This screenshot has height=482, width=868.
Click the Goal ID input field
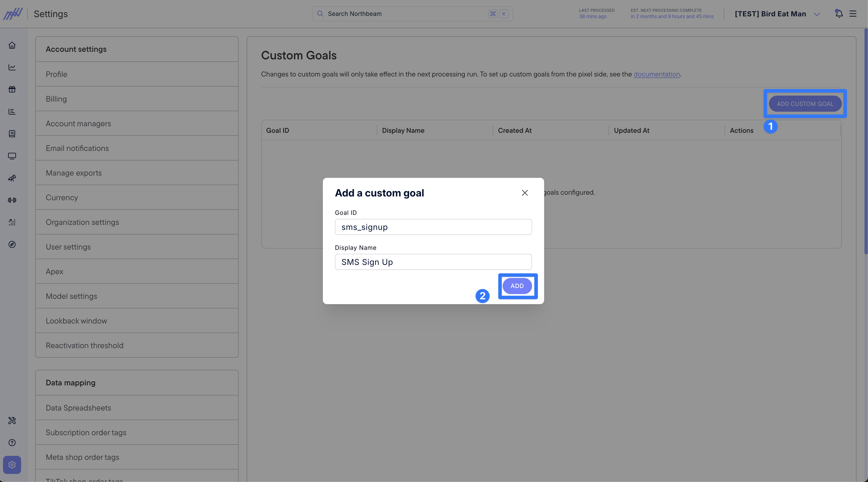[433, 227]
